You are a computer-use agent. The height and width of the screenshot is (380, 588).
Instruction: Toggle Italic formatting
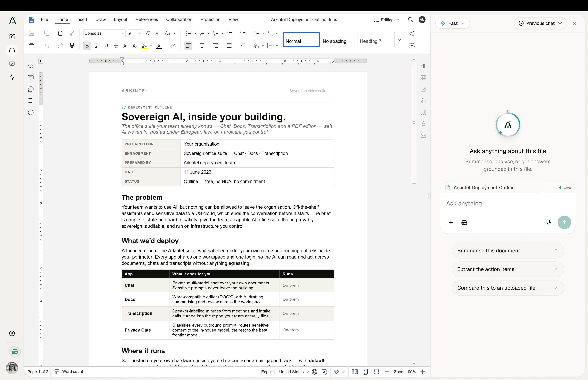click(x=97, y=46)
